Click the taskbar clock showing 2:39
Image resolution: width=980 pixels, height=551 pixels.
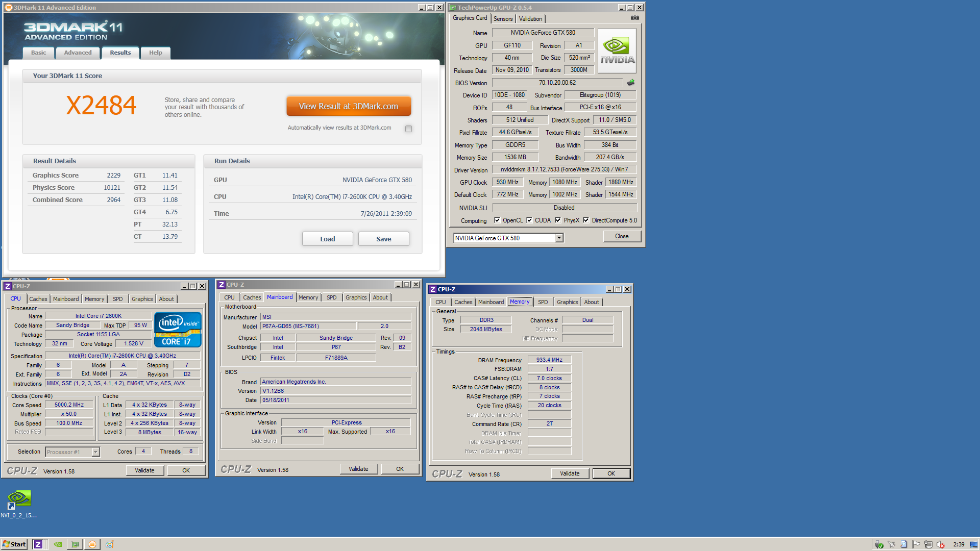pos(959,544)
